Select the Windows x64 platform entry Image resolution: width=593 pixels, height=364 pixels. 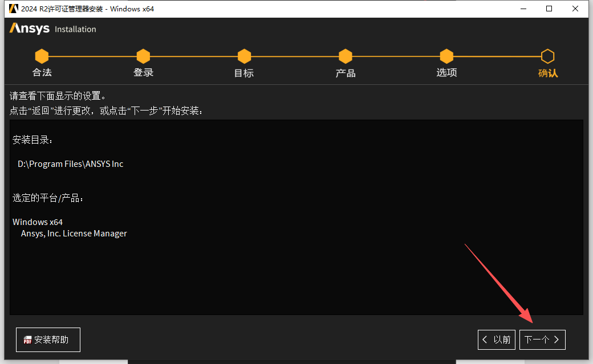pos(37,222)
